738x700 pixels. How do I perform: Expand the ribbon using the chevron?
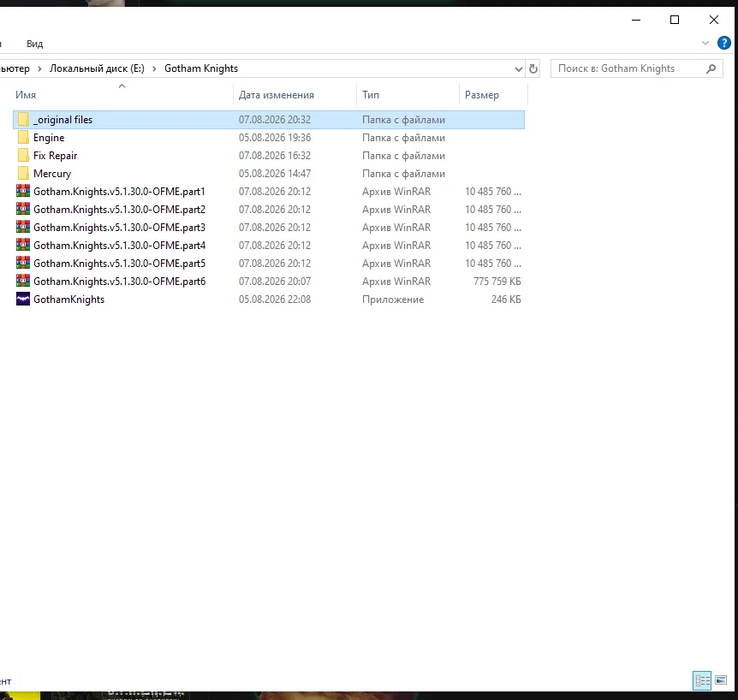click(x=705, y=44)
